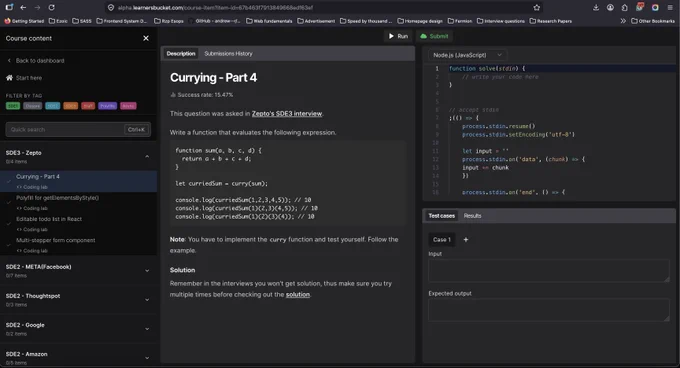The height and width of the screenshot is (368, 680).
Task: Open the account profile icon in toolbar
Action: tap(610, 7)
